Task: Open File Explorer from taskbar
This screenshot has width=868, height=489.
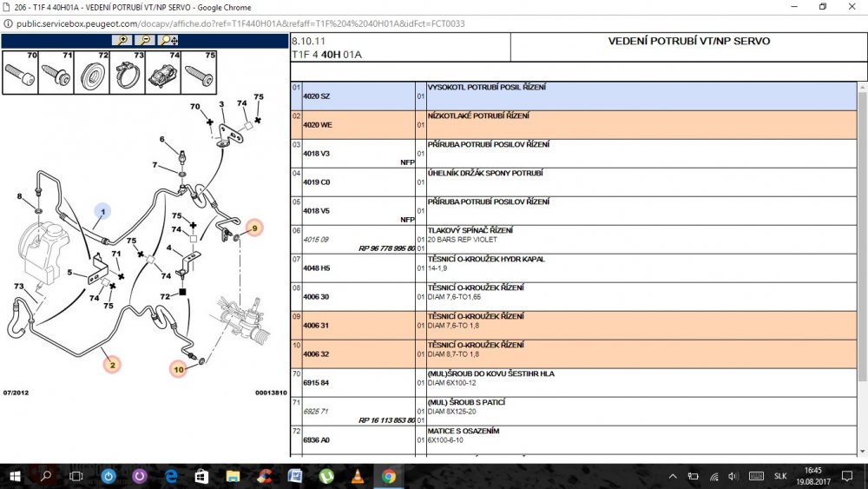Action: pos(233,476)
